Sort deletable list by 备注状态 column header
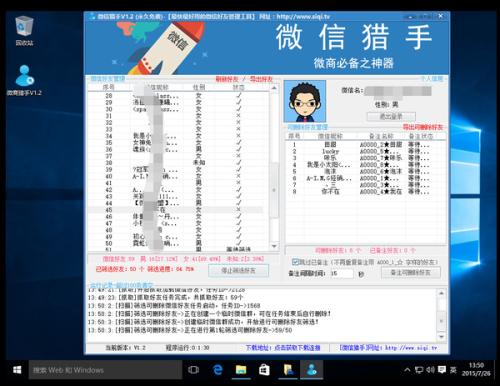The height and width of the screenshot is (386, 500). click(x=421, y=136)
